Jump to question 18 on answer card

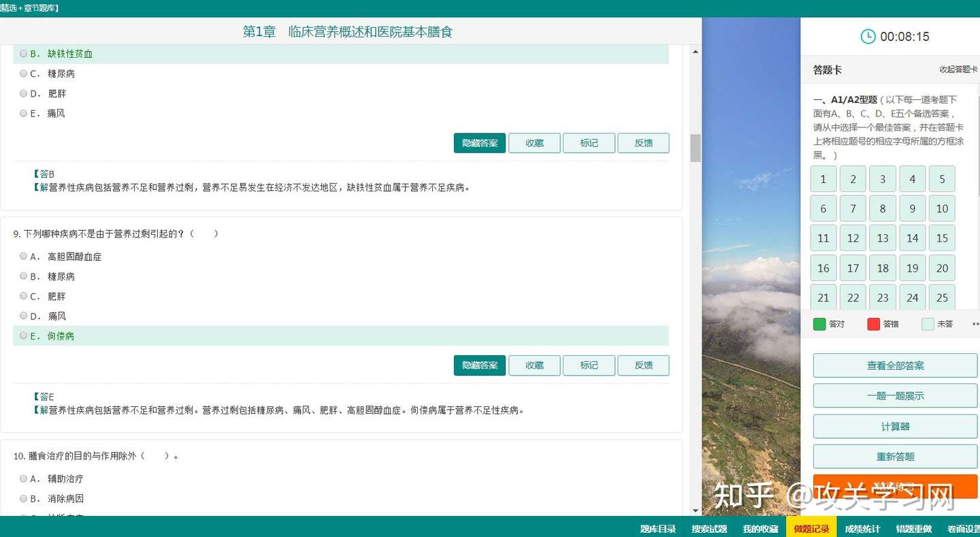[x=883, y=268]
